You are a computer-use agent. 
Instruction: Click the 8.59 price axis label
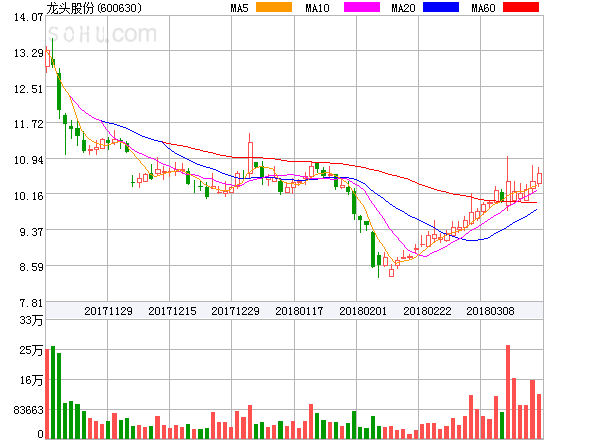pos(31,267)
